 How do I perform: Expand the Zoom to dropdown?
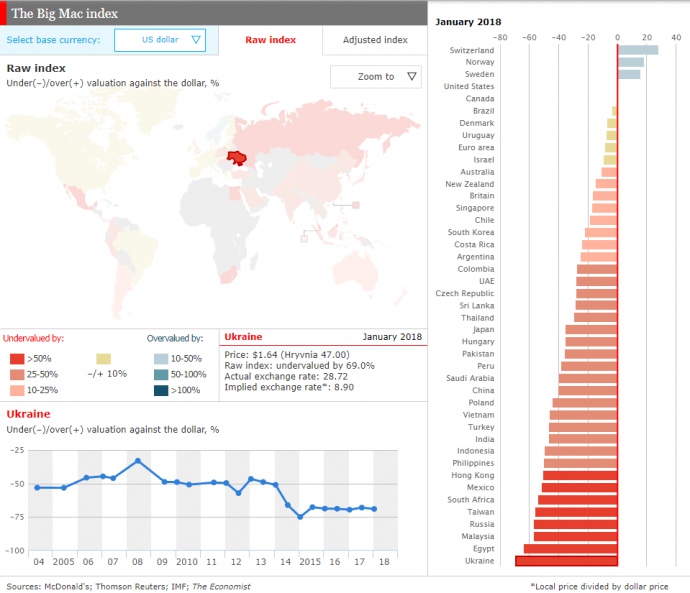point(375,76)
